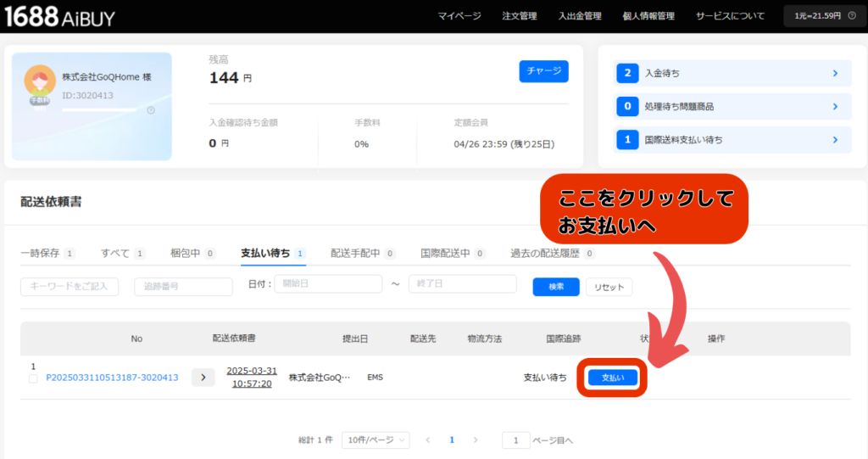Click the チャージ button
This screenshot has width=868, height=459.
pos(543,71)
